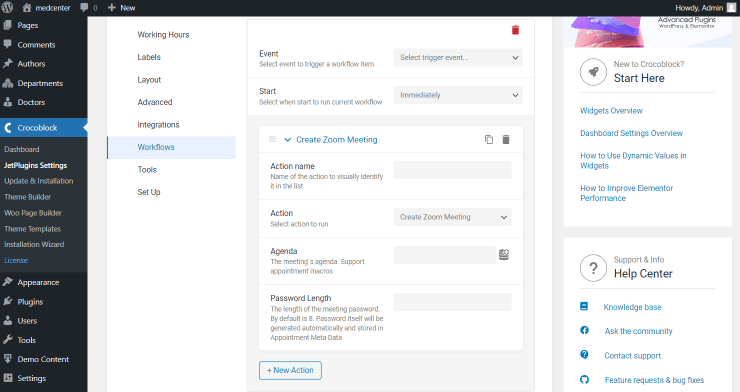Screen dimensions: 740x392
Task: Duplicate the Create Zoom Meeting action
Action: [x=489, y=140]
